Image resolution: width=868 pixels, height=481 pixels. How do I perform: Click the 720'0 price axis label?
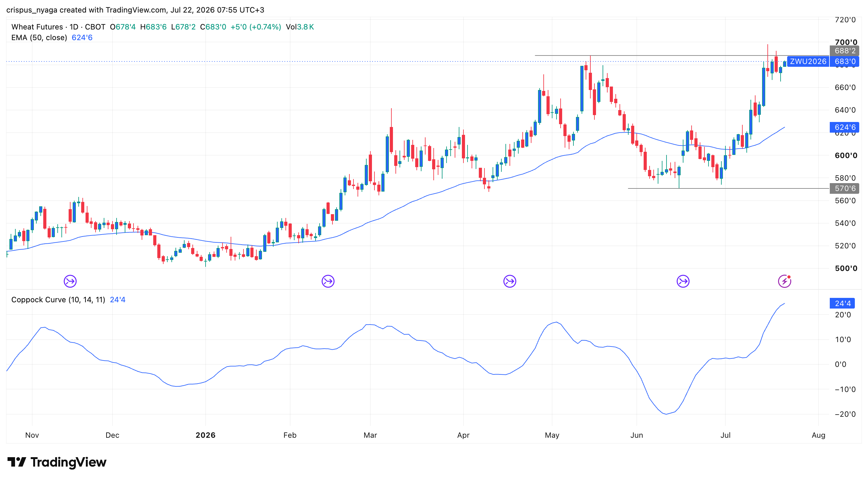(845, 19)
